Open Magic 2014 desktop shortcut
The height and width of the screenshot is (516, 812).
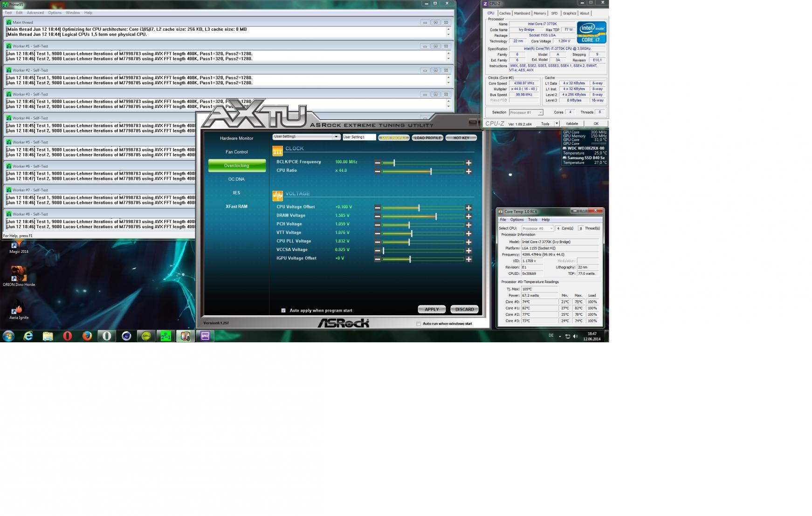click(x=19, y=246)
